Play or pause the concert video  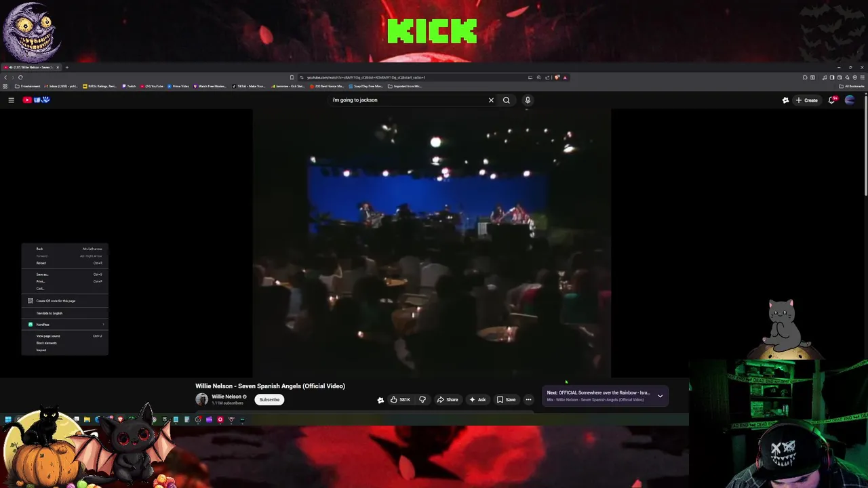coord(432,243)
